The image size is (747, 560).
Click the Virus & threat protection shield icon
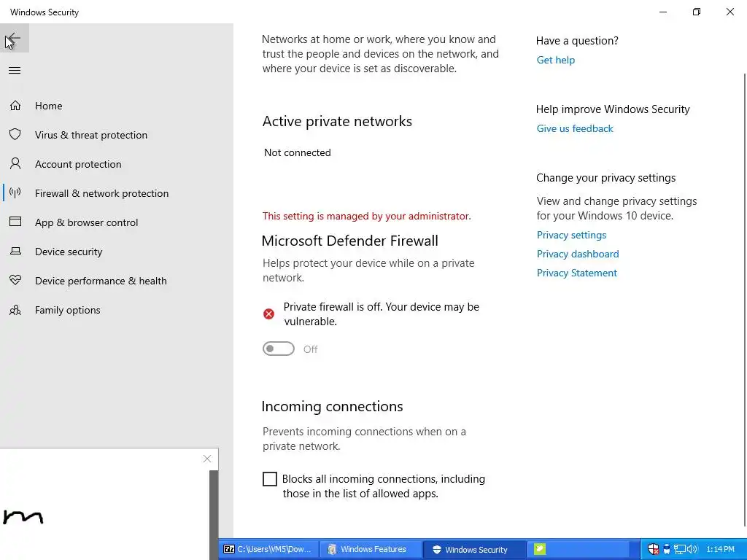(15, 135)
